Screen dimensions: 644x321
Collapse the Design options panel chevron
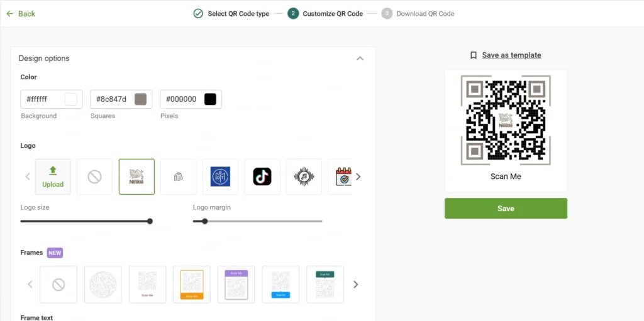coord(360,58)
